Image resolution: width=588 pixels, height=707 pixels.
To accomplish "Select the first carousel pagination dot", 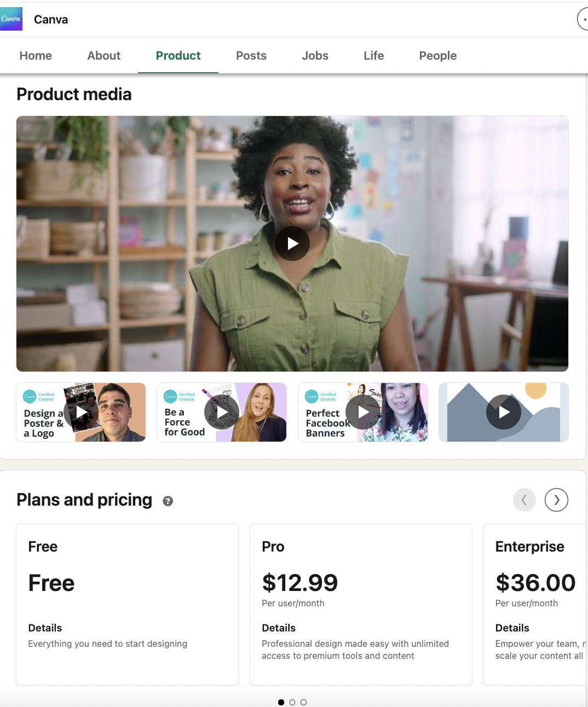I will coord(281,702).
